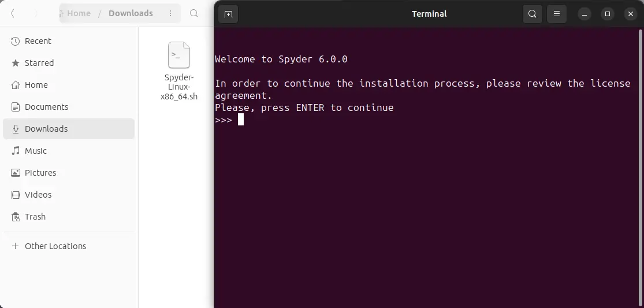Click the Downloads breadcrumb in path bar

(x=131, y=13)
